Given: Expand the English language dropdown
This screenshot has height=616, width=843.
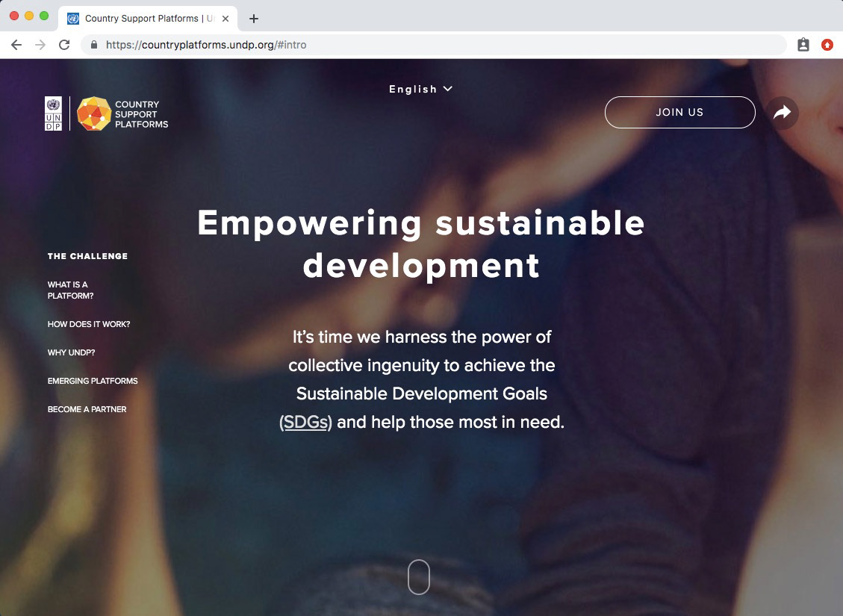Looking at the screenshot, I should click(421, 90).
